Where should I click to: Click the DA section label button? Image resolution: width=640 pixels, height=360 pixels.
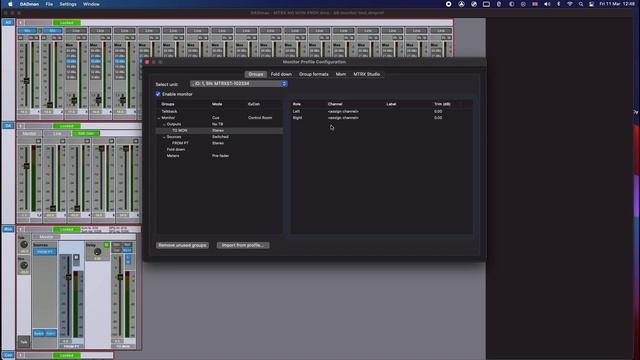(x=8, y=126)
